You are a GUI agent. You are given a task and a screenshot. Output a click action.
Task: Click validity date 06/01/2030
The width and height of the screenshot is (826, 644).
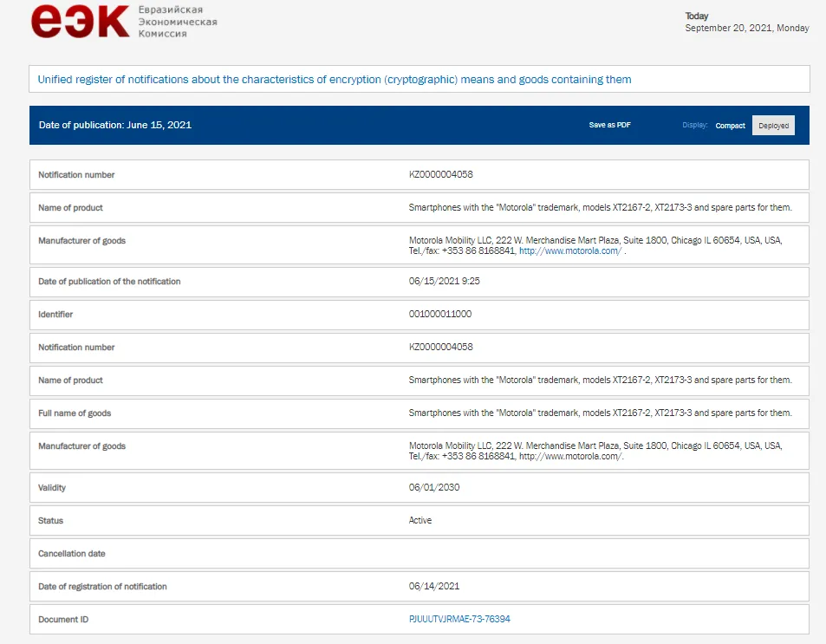(x=434, y=487)
